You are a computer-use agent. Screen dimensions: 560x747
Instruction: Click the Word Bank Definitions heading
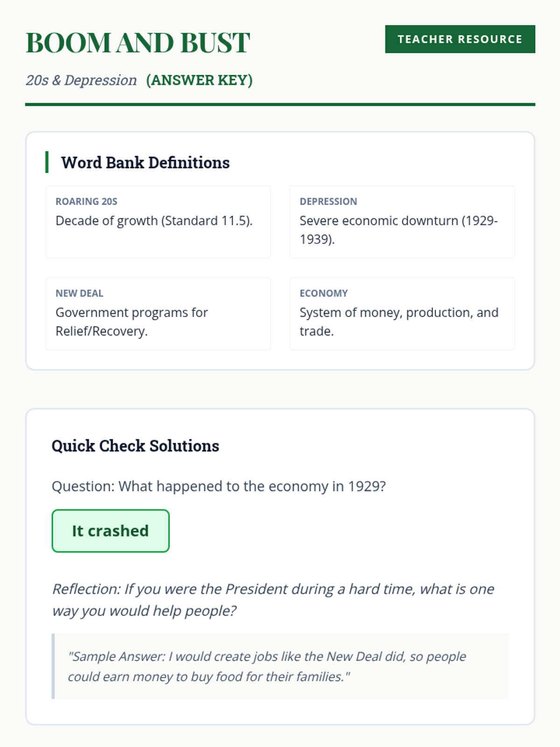[145, 162]
